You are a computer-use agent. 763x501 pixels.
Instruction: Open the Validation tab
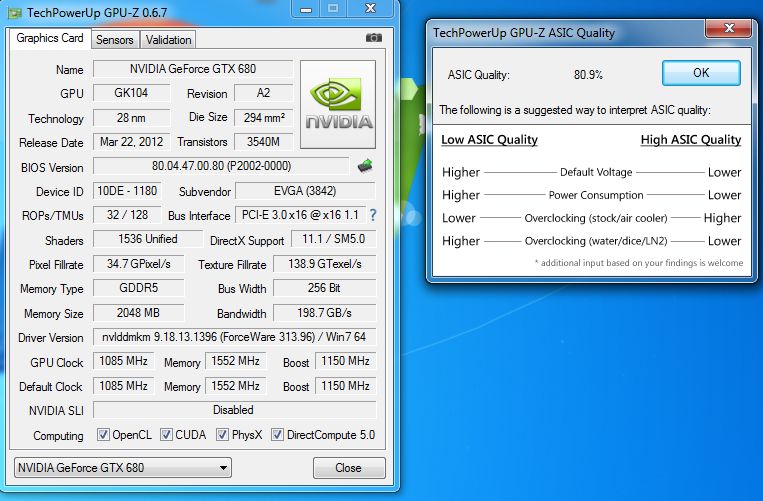pos(168,40)
